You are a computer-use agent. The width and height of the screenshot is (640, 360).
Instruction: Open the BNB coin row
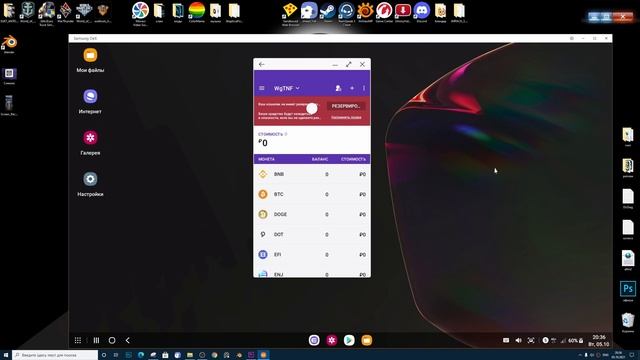(312, 174)
